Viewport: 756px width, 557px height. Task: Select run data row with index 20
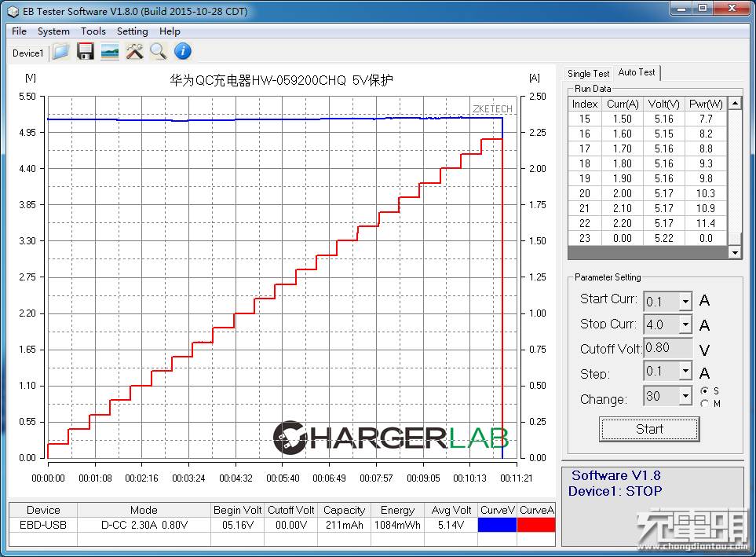[648, 193]
